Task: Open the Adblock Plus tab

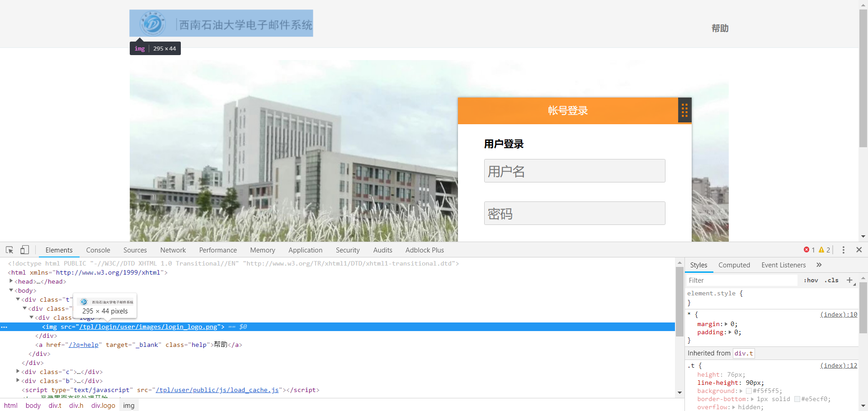Action: click(425, 250)
